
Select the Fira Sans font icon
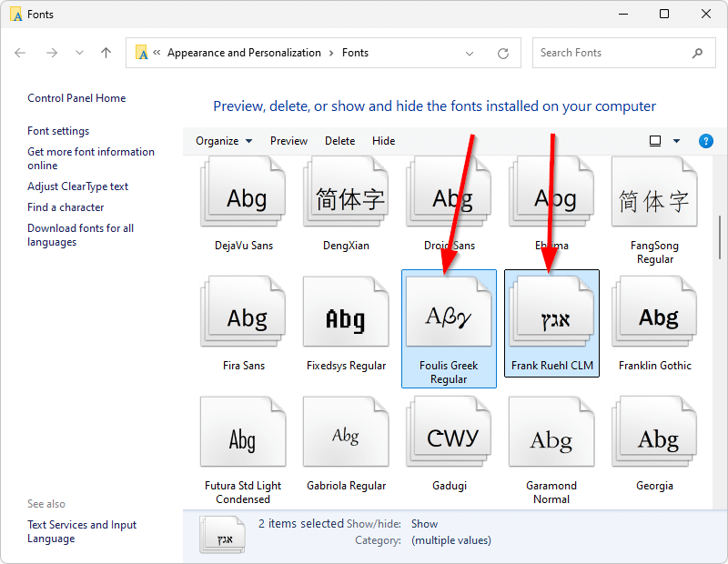point(243,311)
